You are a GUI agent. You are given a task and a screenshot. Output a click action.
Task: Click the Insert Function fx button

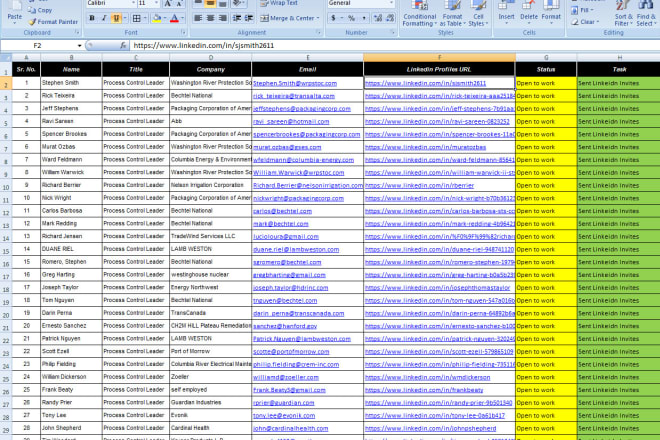coord(123,45)
